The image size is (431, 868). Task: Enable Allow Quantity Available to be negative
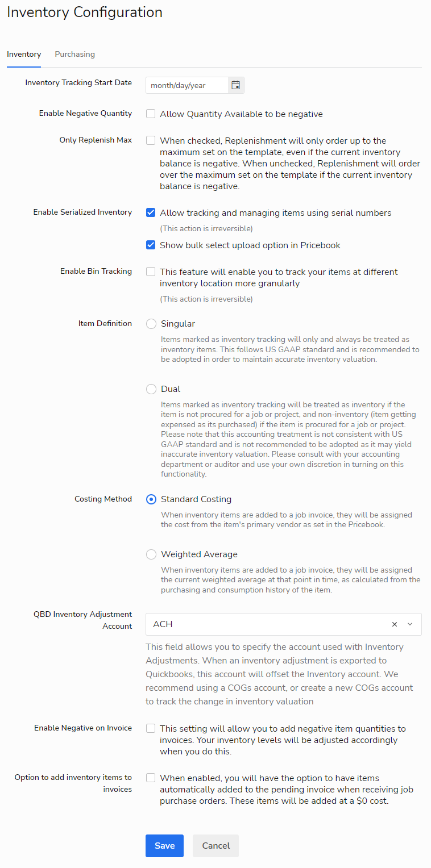tap(151, 114)
